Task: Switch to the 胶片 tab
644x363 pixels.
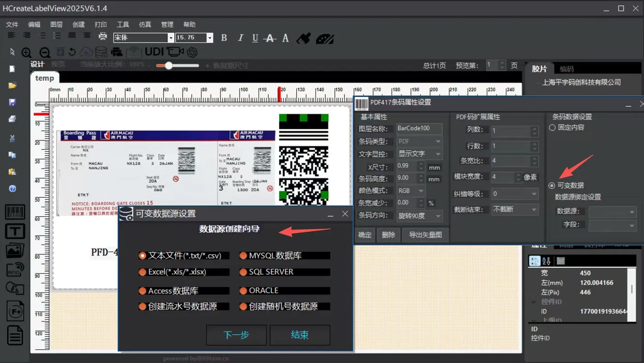Action: pyautogui.click(x=540, y=69)
